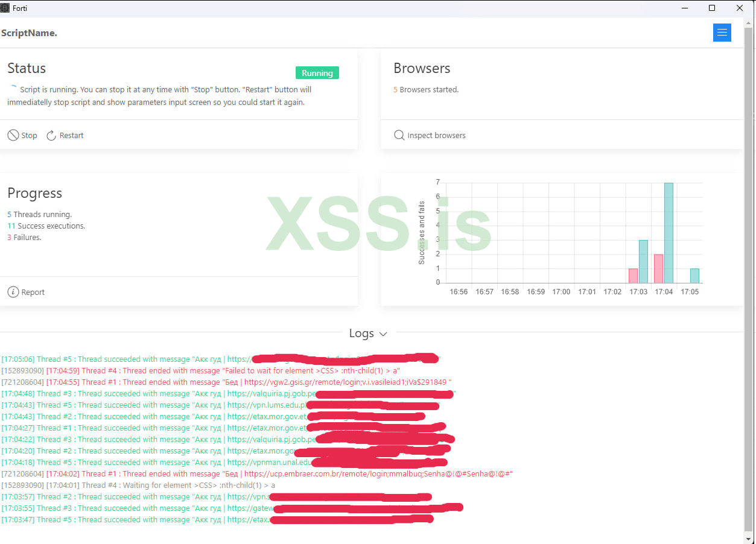Select the 17:04:55 Thread #1 ended log line

click(x=226, y=382)
